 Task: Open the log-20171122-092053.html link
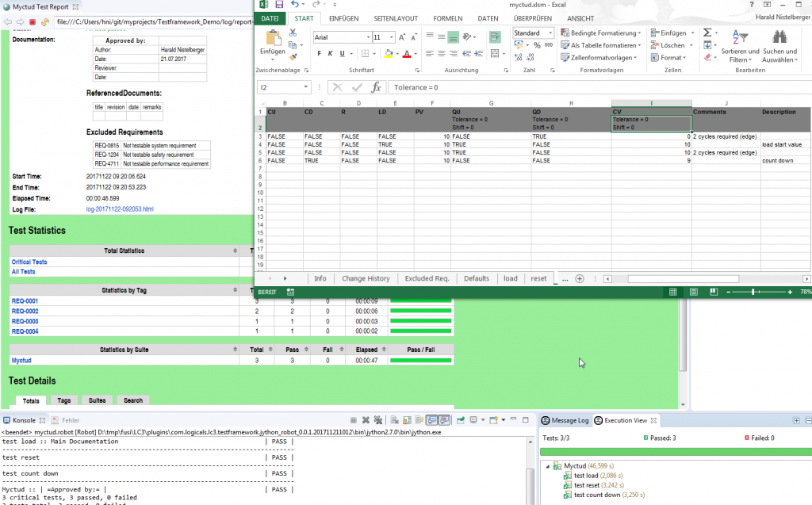(x=119, y=209)
